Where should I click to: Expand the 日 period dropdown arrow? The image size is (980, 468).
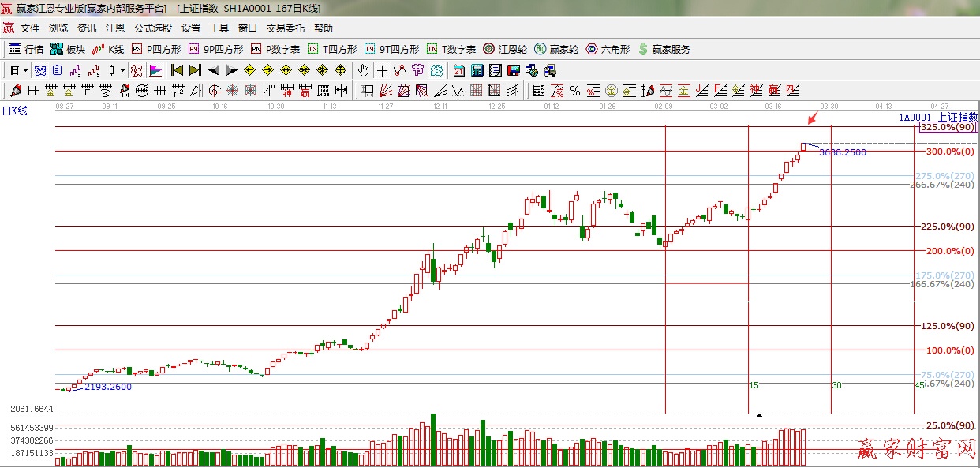point(25,70)
